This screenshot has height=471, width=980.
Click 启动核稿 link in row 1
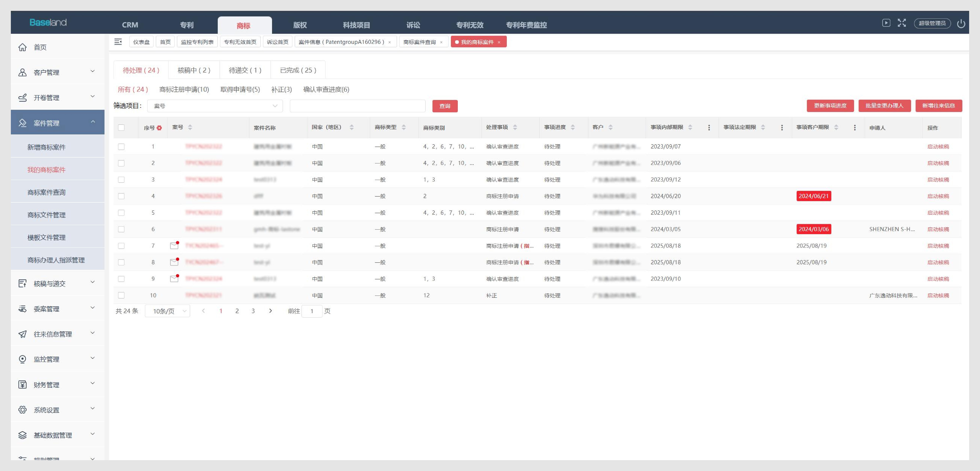[938, 147]
